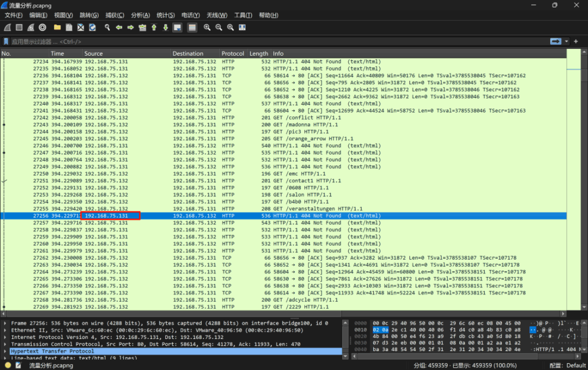Open the 统计(S) menu
The image size is (588, 370).
(x=166, y=15)
